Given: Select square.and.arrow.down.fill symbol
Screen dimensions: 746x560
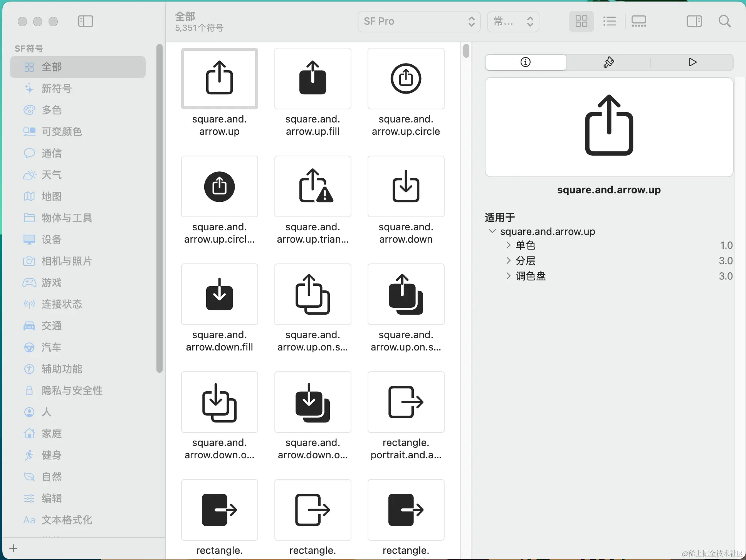Looking at the screenshot, I should [219, 294].
